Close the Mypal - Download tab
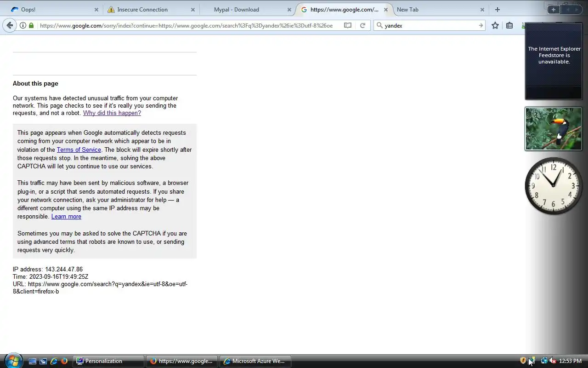This screenshot has height=368, width=588. tap(289, 10)
